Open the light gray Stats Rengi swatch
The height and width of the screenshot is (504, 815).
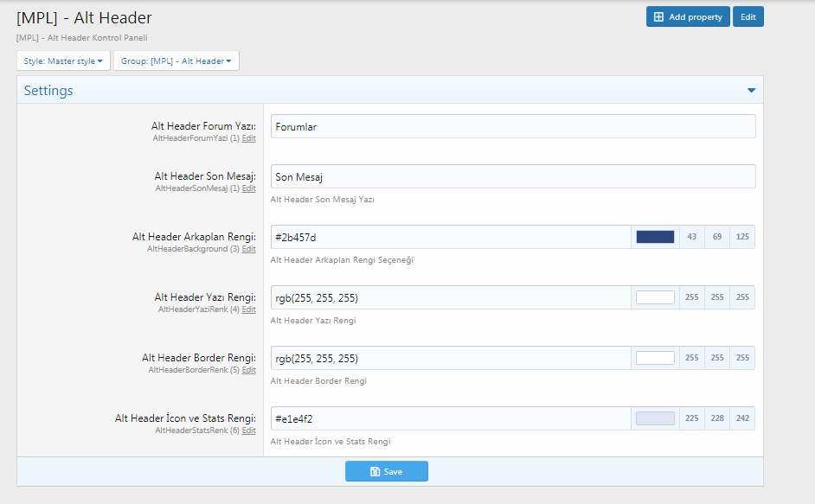(655, 418)
